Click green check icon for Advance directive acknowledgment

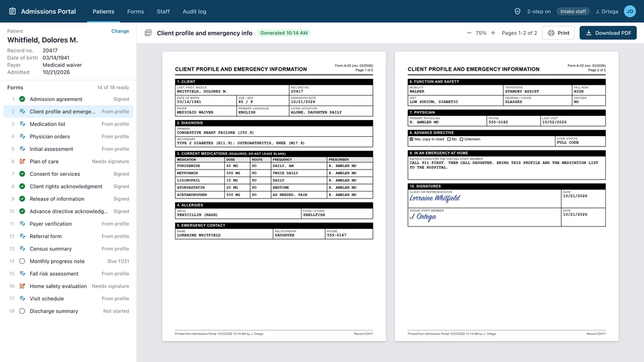[x=22, y=211]
